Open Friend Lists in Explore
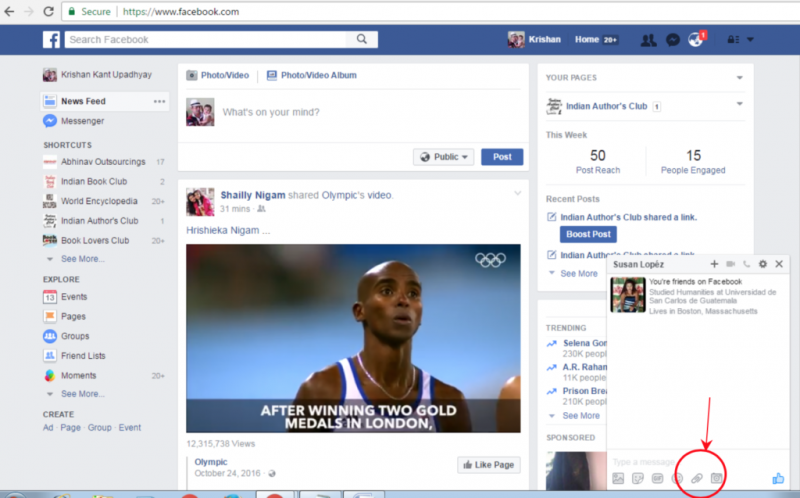Screen dimensions: 800x498 click(x=74, y=356)
